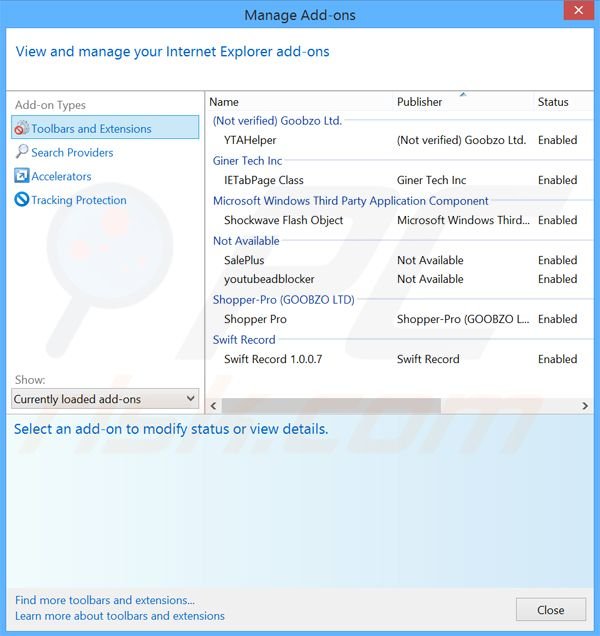Collapse the 'Swift Record' group header

coord(244,339)
